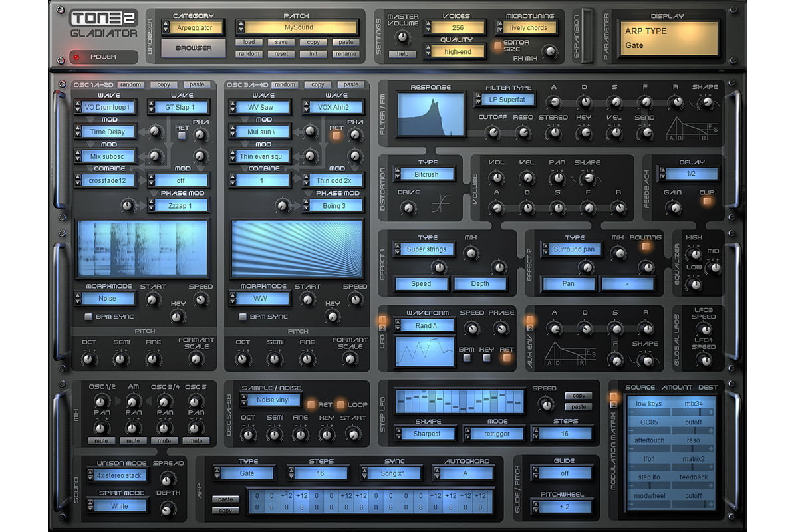Click the OSC 1A-2D spectrum waveform display

point(142,248)
